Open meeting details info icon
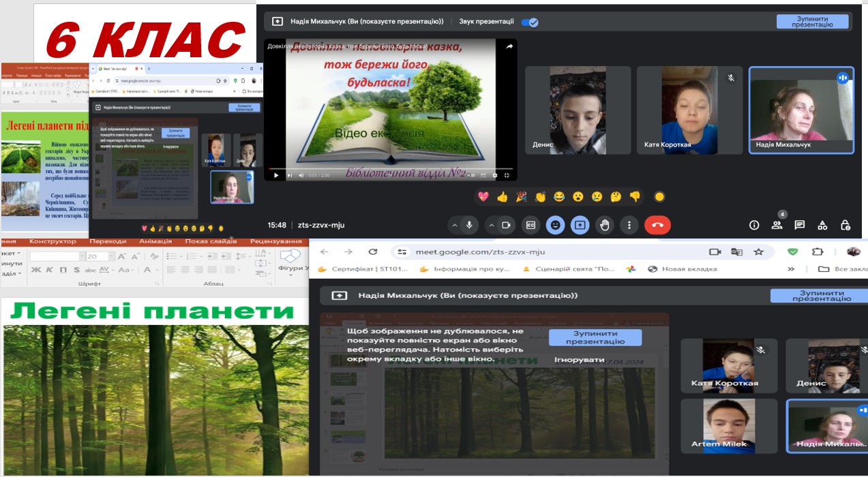The width and height of the screenshot is (868, 477). pos(754,225)
